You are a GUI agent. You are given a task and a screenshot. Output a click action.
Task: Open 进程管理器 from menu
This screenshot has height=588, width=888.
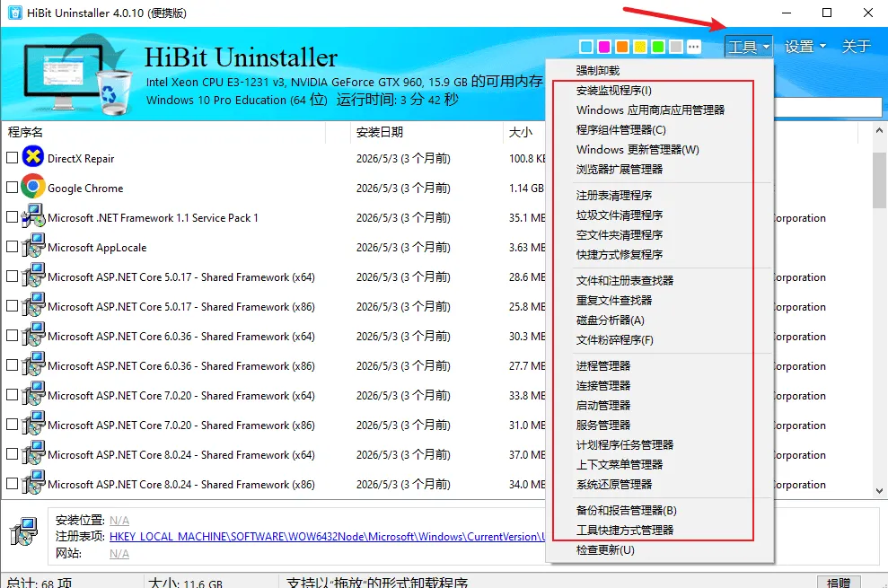(x=603, y=366)
